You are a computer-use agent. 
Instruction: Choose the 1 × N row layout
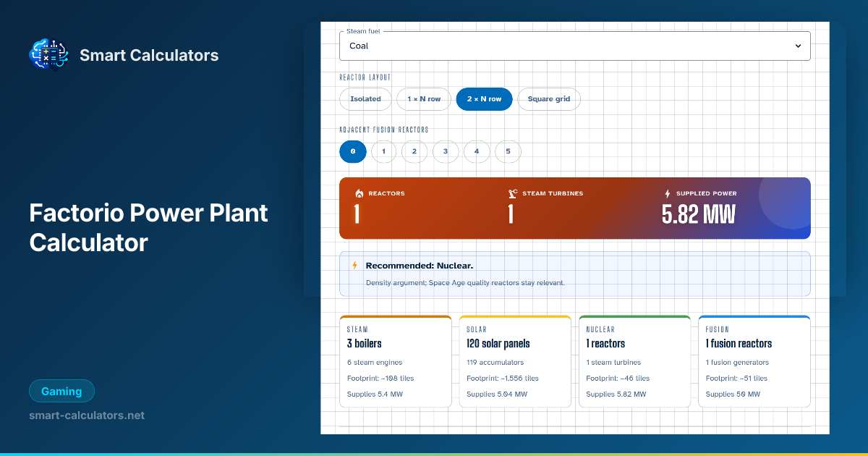(424, 99)
